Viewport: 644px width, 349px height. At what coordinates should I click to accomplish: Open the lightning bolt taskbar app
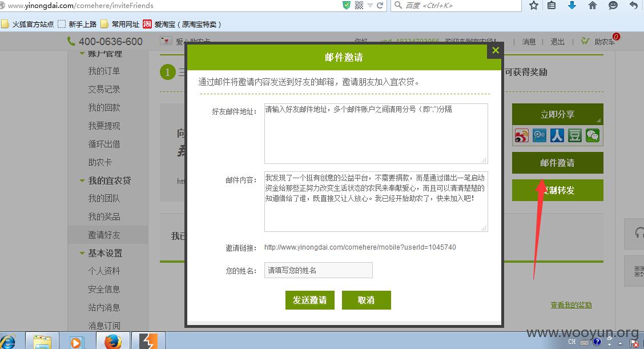[148, 341]
